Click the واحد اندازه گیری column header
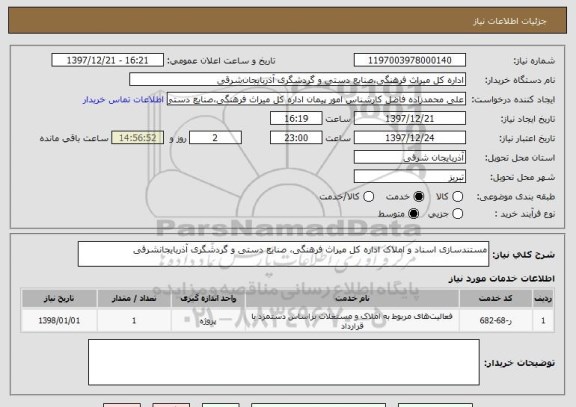 (x=208, y=298)
